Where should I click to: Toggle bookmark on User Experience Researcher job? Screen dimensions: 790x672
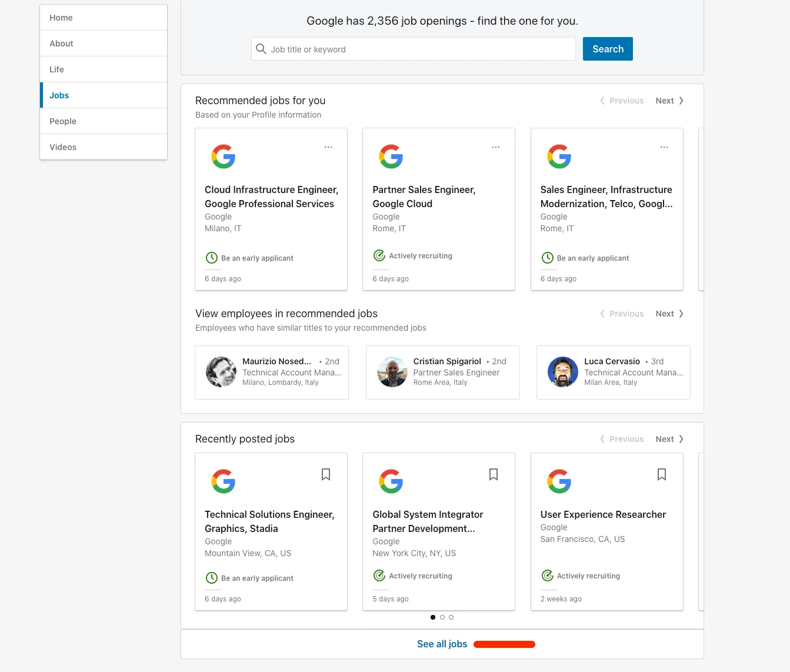point(662,474)
